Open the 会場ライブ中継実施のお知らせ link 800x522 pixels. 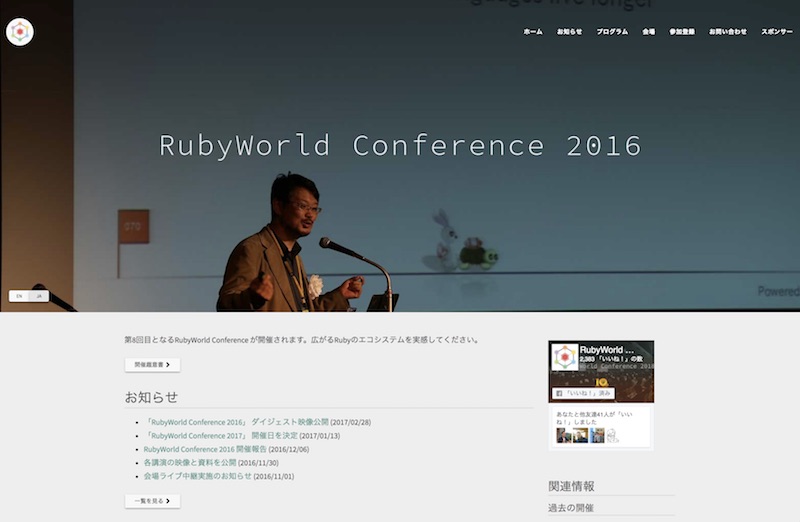point(197,476)
